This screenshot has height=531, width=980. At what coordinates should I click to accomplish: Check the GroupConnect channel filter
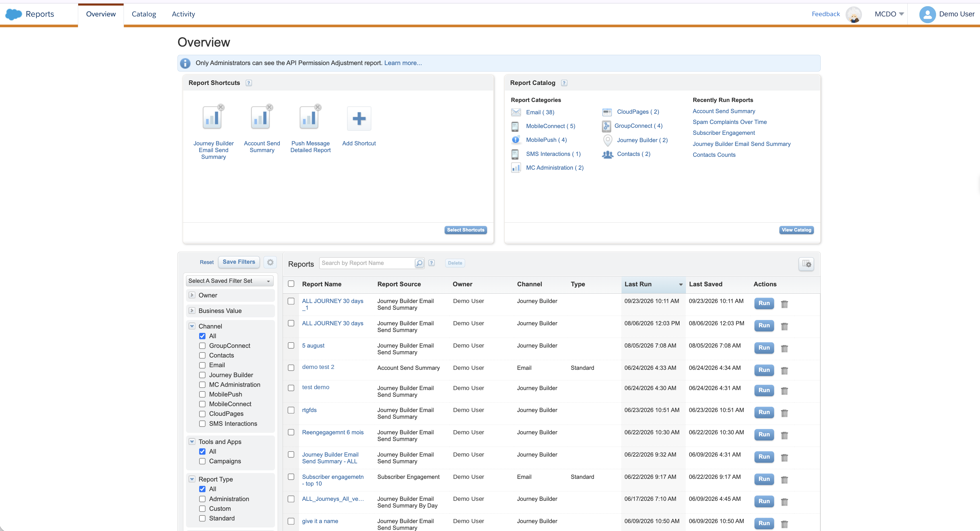point(202,346)
